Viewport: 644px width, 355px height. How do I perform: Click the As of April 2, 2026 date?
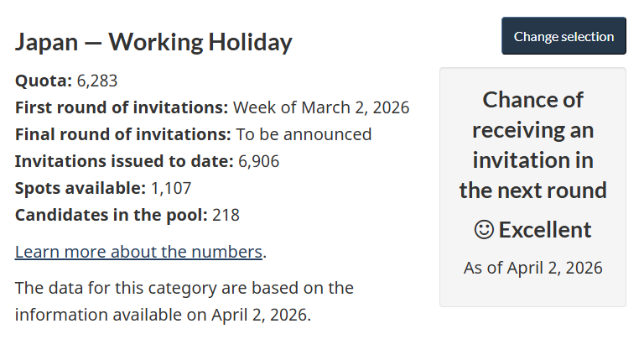click(x=532, y=268)
